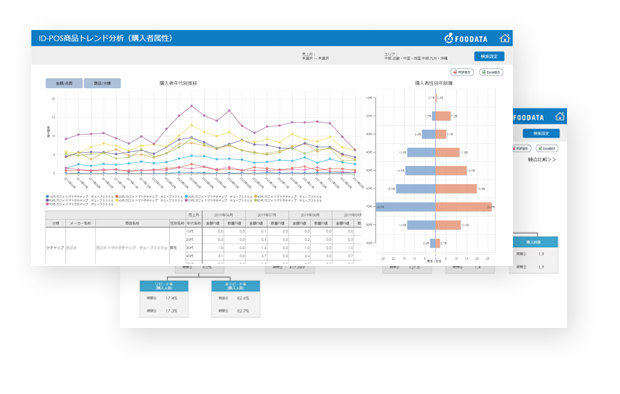This screenshot has width=620, height=394.
Task: Click the 非リピート率 box header in the back window
Action: point(236,286)
